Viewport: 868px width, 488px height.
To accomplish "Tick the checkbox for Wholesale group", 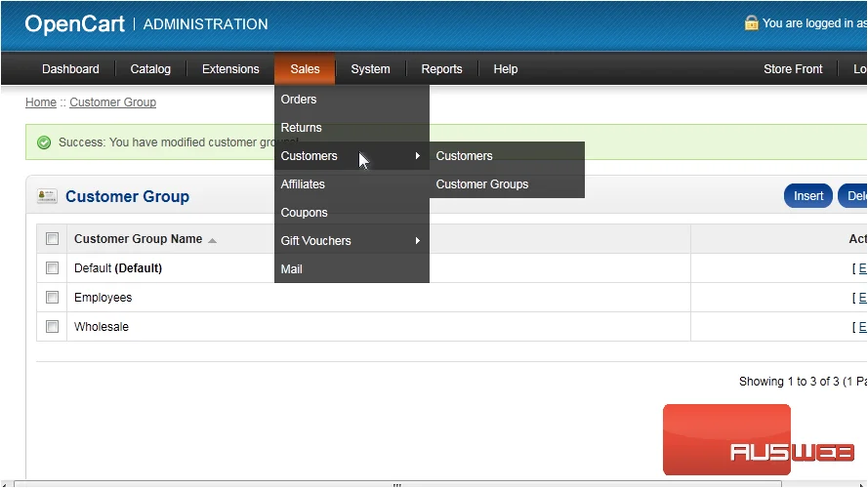I will click(x=52, y=326).
